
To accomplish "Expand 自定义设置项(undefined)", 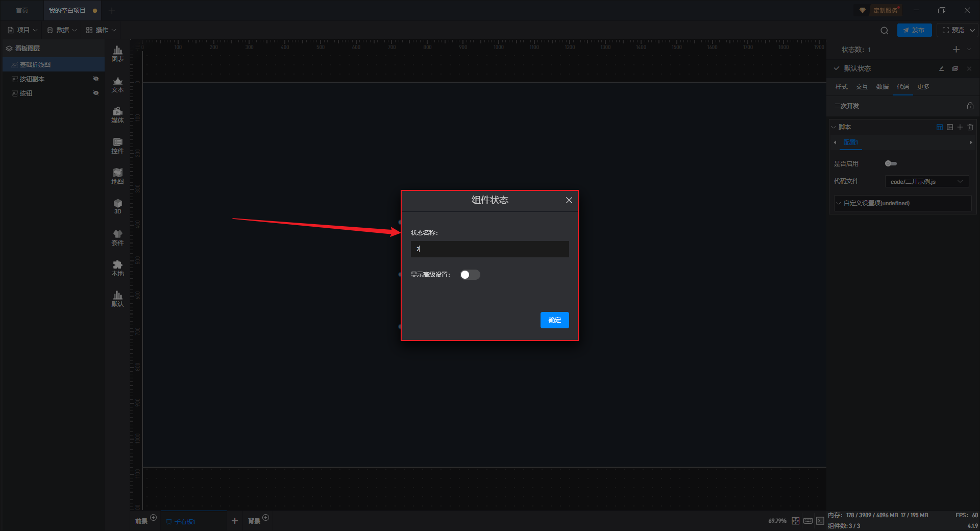I will tap(902, 203).
